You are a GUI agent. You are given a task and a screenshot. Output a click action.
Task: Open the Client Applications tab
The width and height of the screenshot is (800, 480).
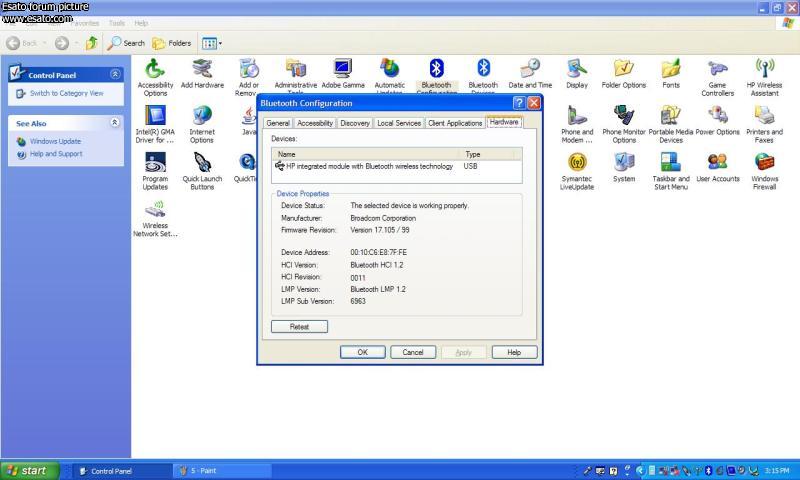pos(455,123)
